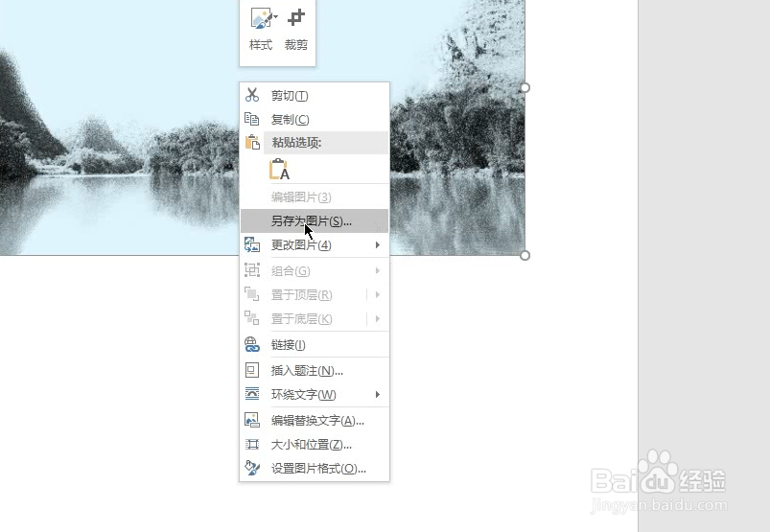Click the copy icon beside 复制(C)

click(x=252, y=119)
